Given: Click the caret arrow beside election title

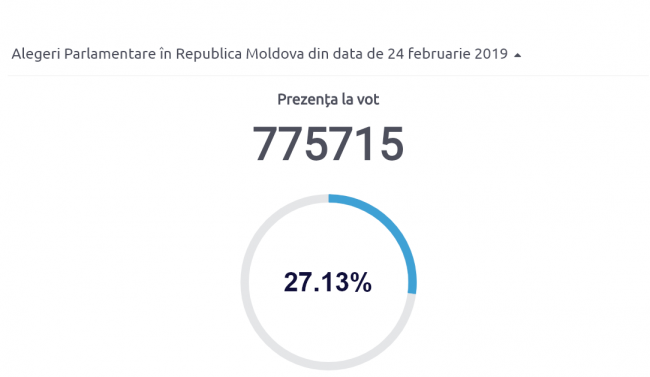Looking at the screenshot, I should tap(517, 55).
